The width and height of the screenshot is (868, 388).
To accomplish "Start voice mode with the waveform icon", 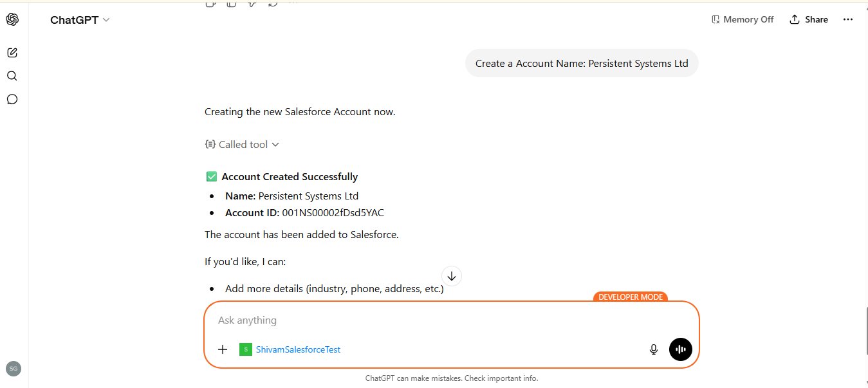I will pos(680,349).
